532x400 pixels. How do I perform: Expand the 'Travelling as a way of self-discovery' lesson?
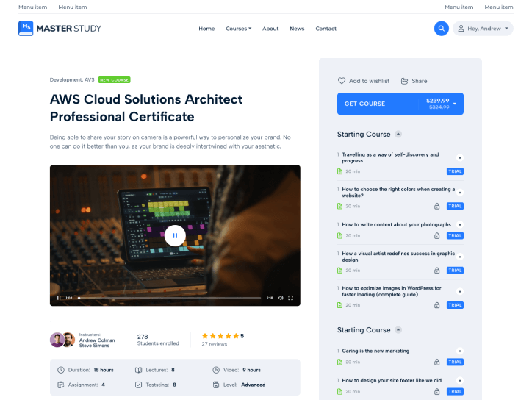[x=459, y=158]
